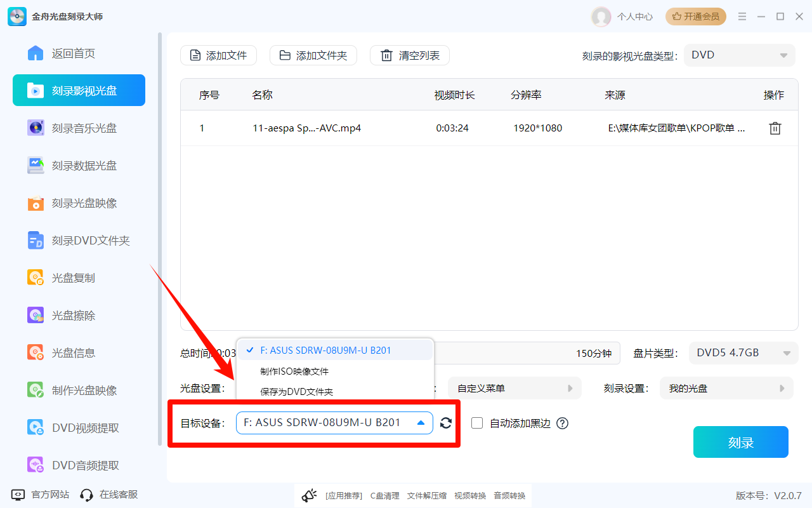The image size is (812, 508).
Task: Enable 自动添加黑边 checkbox
Action: [x=477, y=423]
